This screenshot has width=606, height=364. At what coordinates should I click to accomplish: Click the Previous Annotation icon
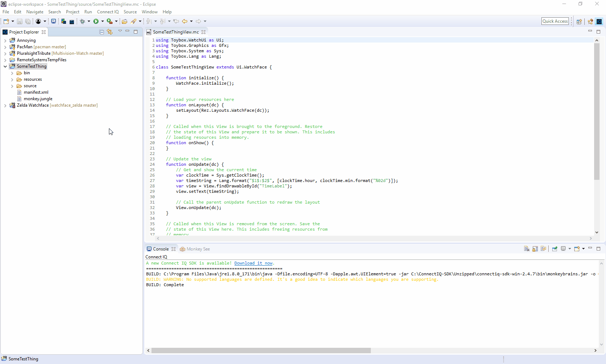(162, 21)
